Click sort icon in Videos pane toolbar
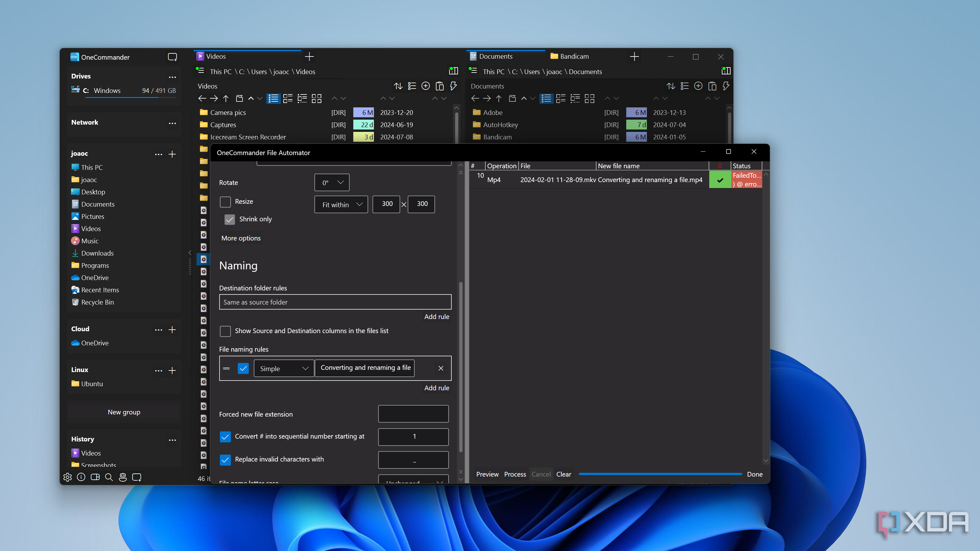The height and width of the screenshot is (551, 980). click(x=398, y=86)
